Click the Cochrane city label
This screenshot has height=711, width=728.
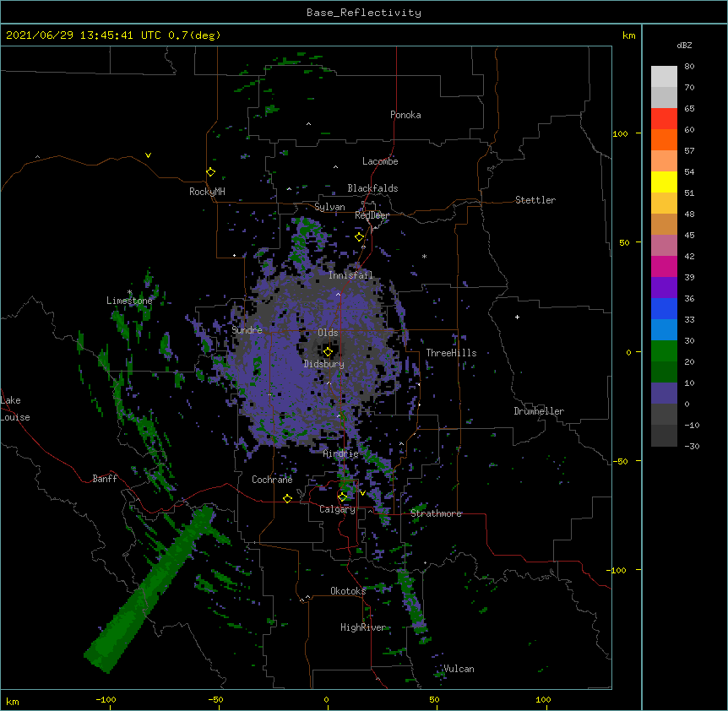click(x=272, y=480)
